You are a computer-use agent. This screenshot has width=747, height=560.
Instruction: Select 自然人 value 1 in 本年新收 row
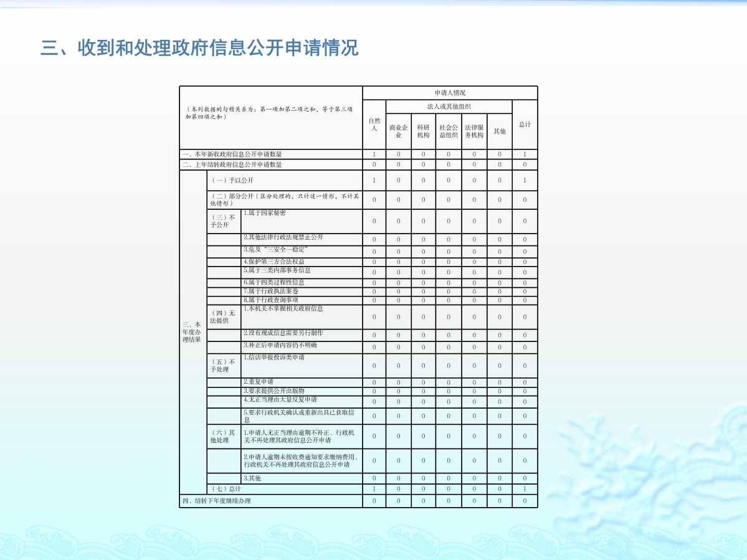click(374, 154)
